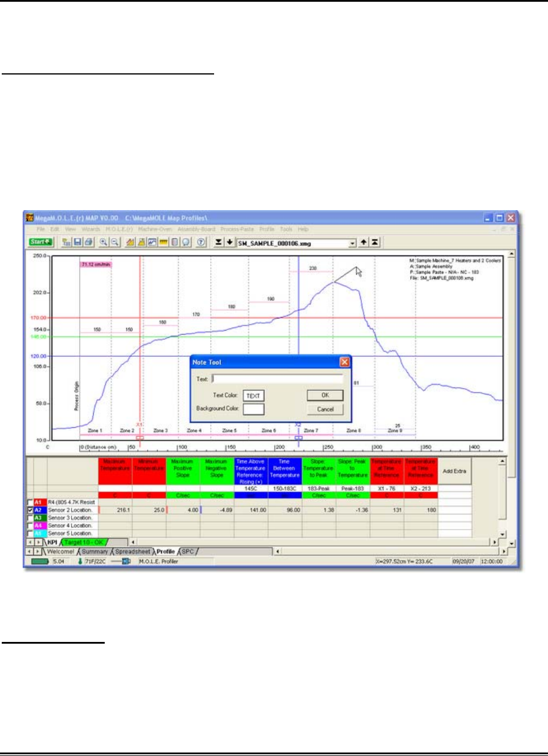548x756 pixels.
Task: Open the Wizards menu
Action: (91, 229)
